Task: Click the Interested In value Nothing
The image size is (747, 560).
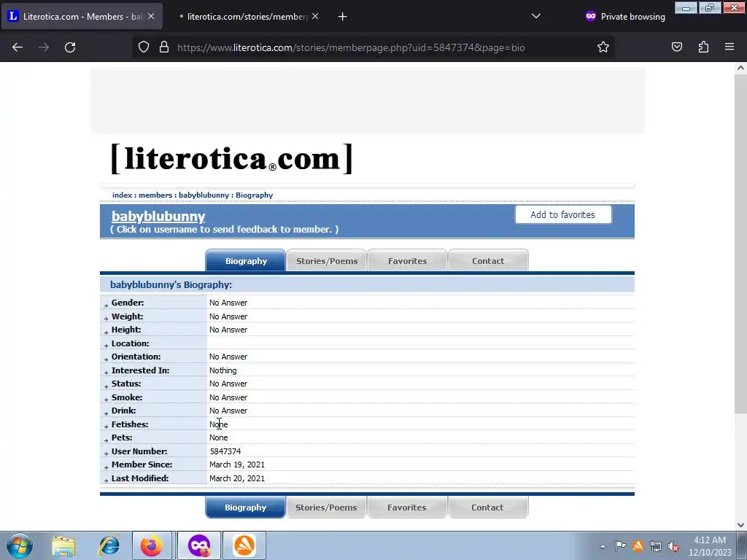Action: coord(223,370)
